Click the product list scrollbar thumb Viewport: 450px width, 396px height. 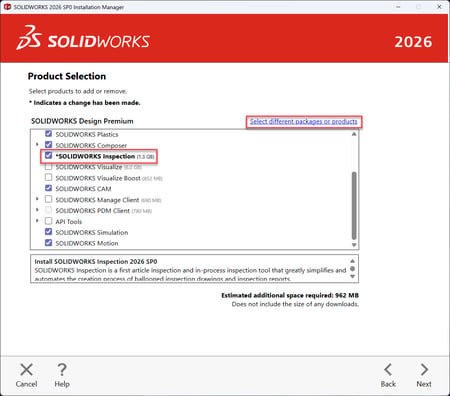tap(354, 206)
